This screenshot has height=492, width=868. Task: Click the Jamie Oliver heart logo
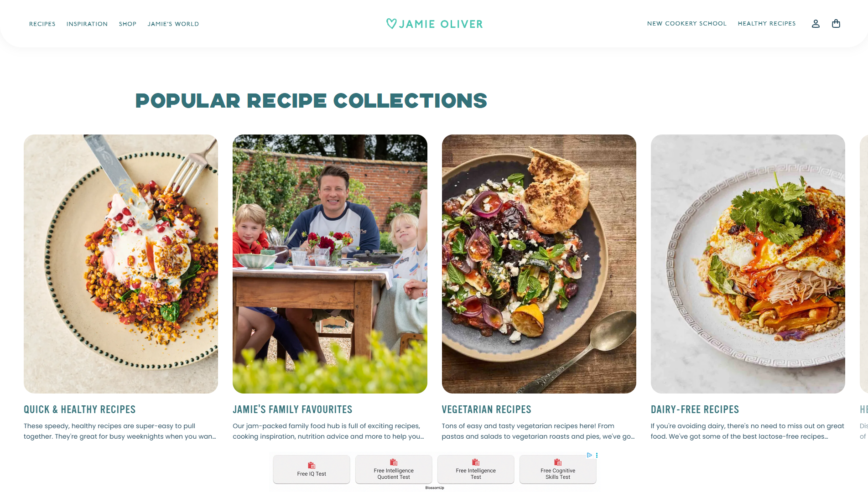pyautogui.click(x=391, y=24)
